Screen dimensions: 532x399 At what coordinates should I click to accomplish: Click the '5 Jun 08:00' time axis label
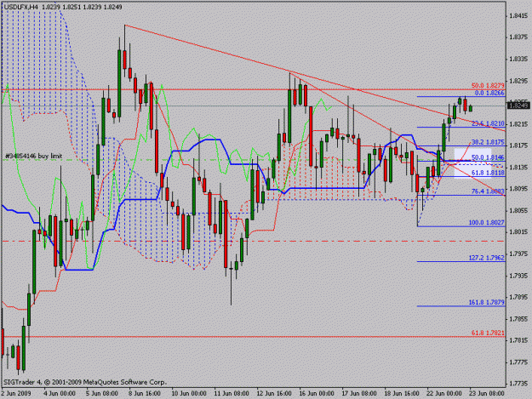point(102,394)
